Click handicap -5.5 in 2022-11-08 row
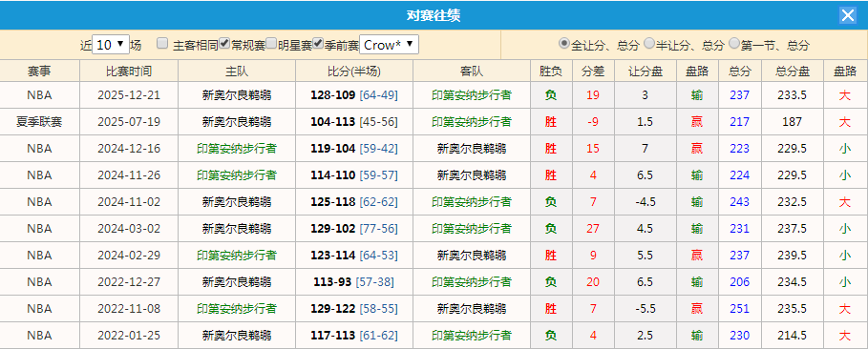The width and height of the screenshot is (868, 349). [x=645, y=309]
